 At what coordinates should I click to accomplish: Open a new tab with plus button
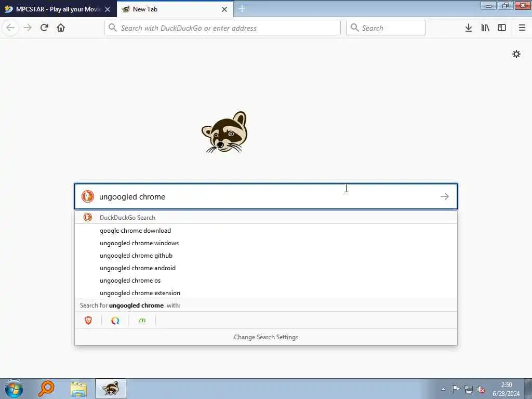coord(242,9)
